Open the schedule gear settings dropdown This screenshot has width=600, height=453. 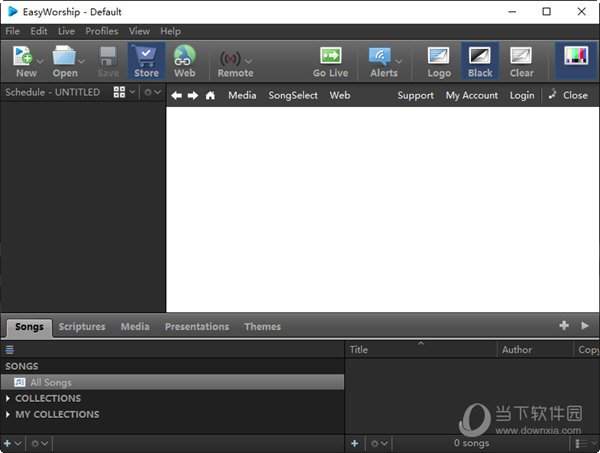pos(152,92)
